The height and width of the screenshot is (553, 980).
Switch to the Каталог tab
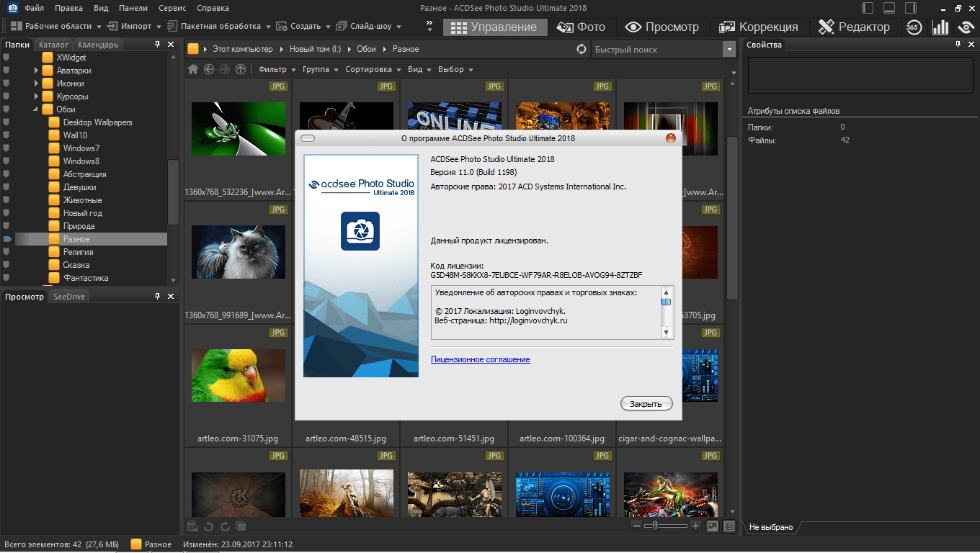point(54,45)
